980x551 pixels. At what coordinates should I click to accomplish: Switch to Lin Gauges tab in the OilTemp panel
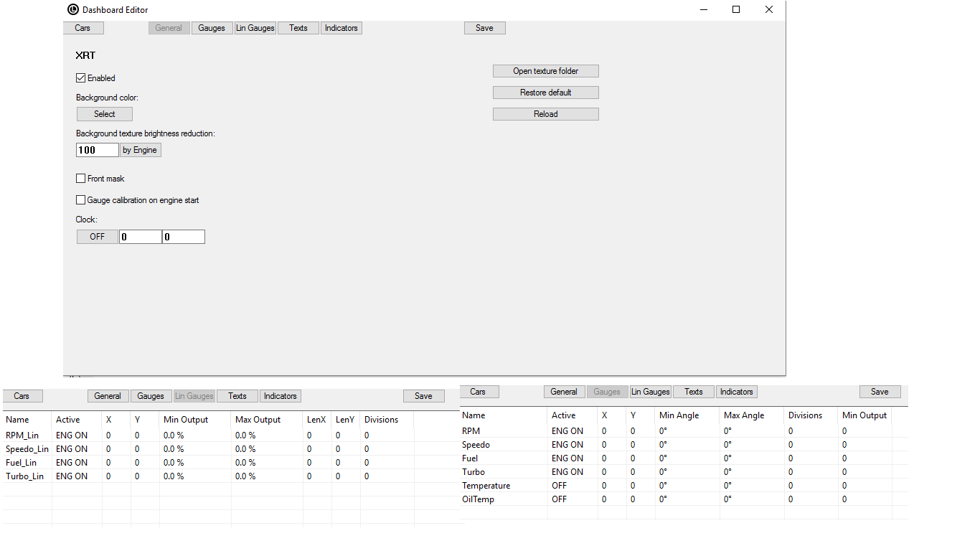pos(651,392)
